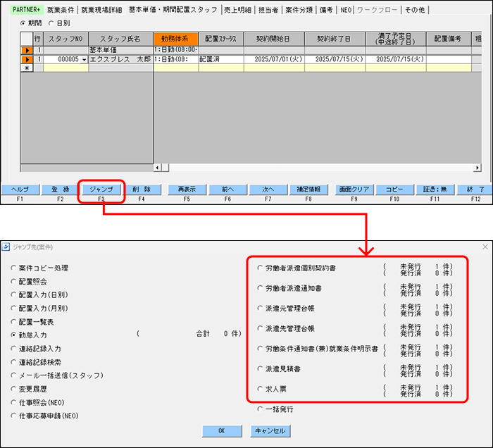The height and width of the screenshot is (448, 493).
Task: Click the 削除 F4 button
Action: click(142, 189)
